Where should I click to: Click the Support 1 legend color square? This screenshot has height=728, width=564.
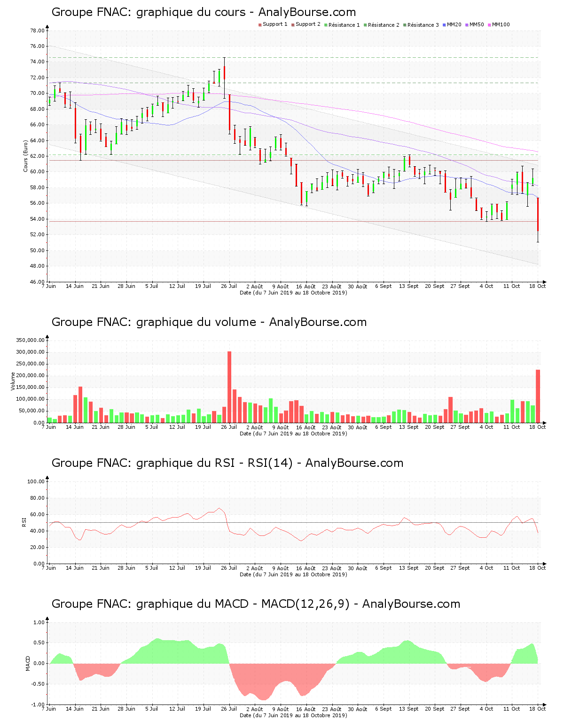coord(260,25)
